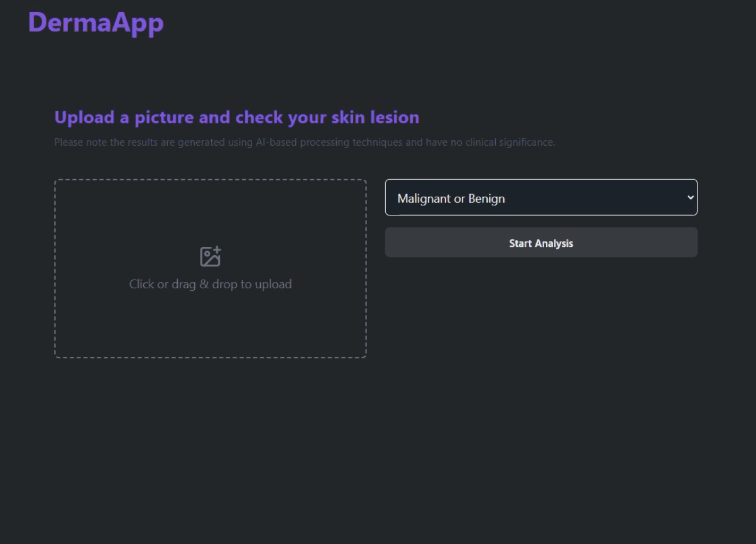This screenshot has width=756, height=544.
Task: Click the bottom-right corner of the dashed upload box
Action: [364, 356]
